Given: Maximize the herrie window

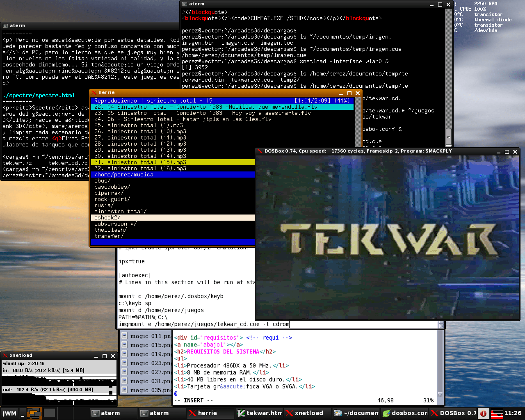Looking at the screenshot, I should coord(349,93).
